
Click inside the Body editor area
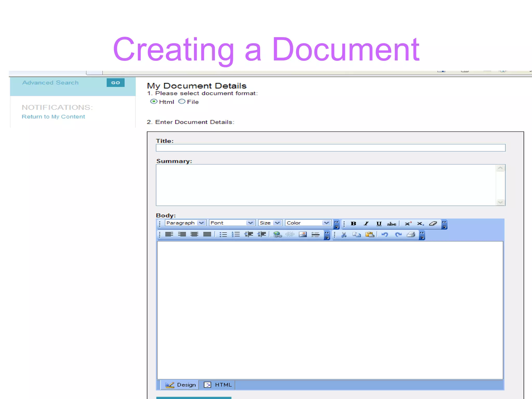coord(330,310)
